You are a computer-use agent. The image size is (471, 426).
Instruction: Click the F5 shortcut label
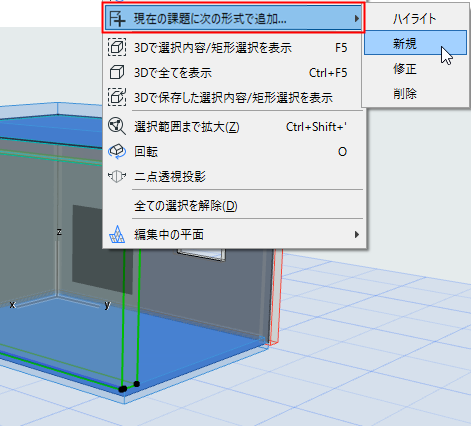tap(341, 48)
